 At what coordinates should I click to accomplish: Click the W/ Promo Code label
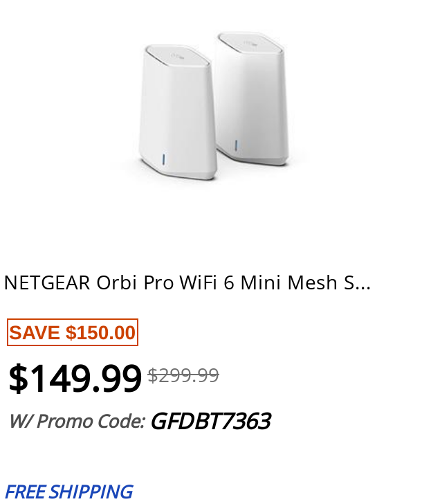point(77,421)
